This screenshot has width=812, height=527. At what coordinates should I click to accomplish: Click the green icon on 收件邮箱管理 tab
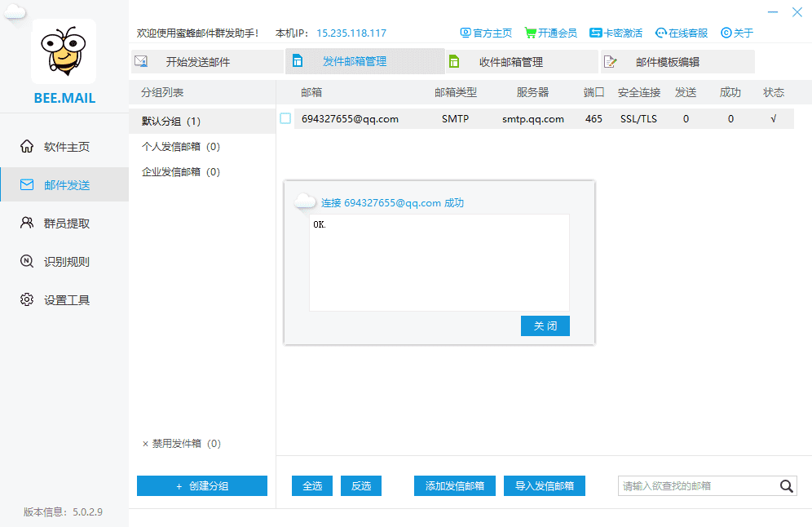454,62
